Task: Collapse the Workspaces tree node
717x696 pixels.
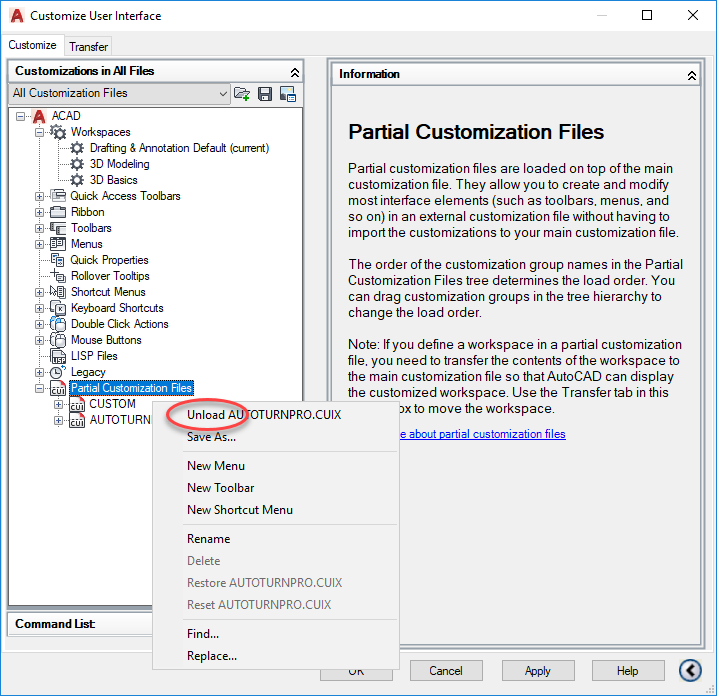Action: (x=39, y=133)
